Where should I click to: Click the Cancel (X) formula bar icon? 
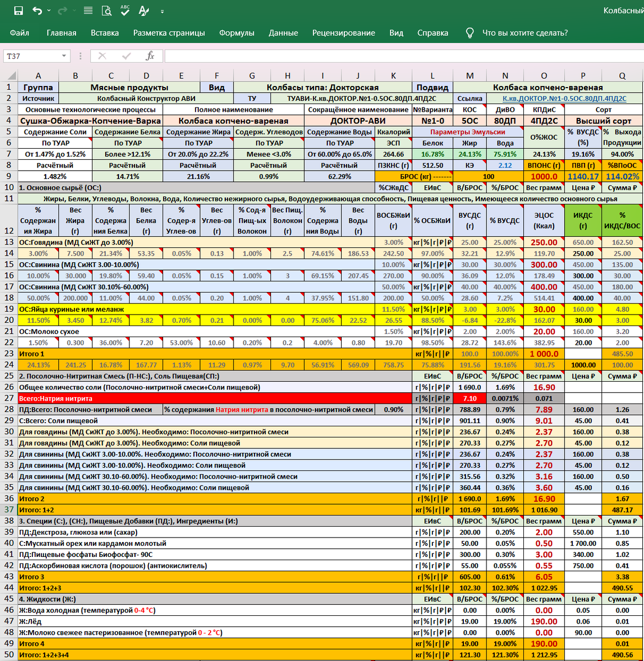[x=102, y=56]
